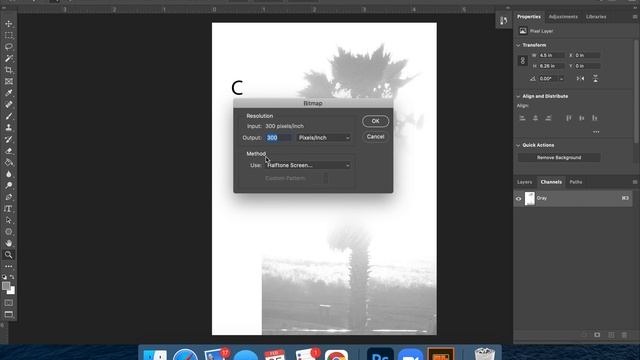
Task: Select the Paint Bucket tool
Action: 9,162
